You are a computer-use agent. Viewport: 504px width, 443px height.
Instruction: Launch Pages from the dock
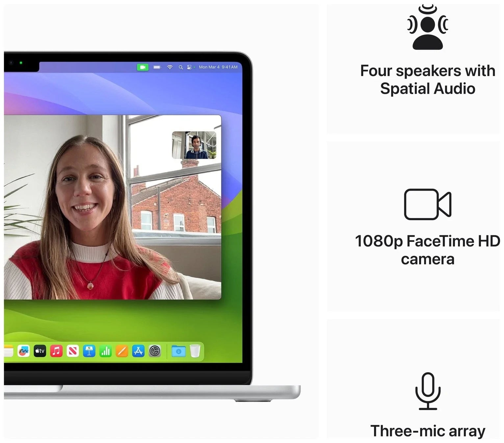pyautogui.click(x=122, y=351)
